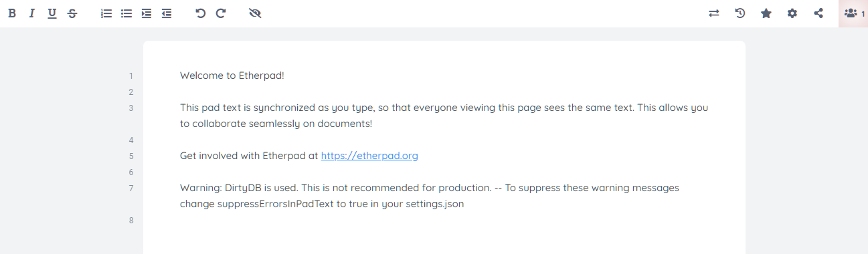Image resolution: width=868 pixels, height=254 pixels.
Task: Redo the last edit
Action: pos(221,13)
